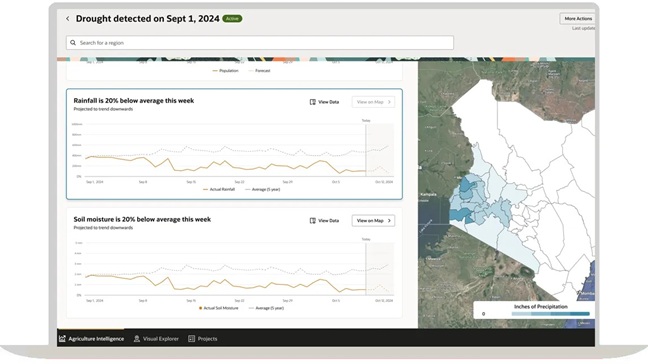Toggle the Actual Soil Moisture legend entry
The image size is (648, 364).
tap(219, 308)
